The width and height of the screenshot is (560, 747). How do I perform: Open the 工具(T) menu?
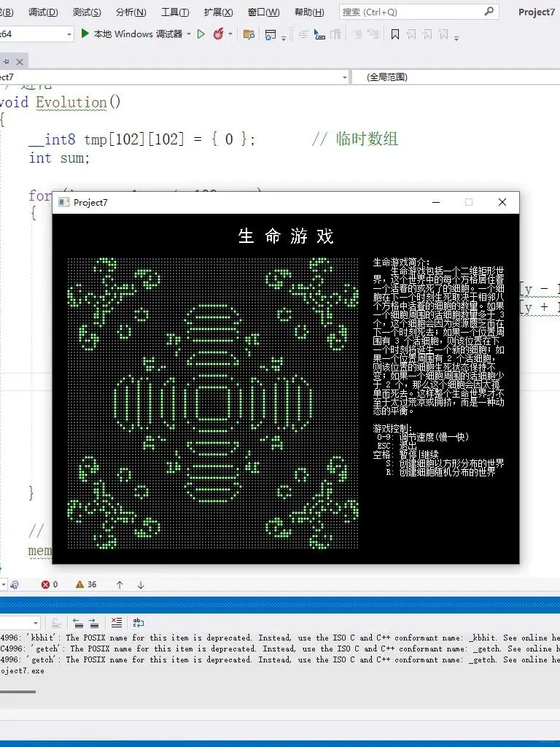pyautogui.click(x=175, y=12)
